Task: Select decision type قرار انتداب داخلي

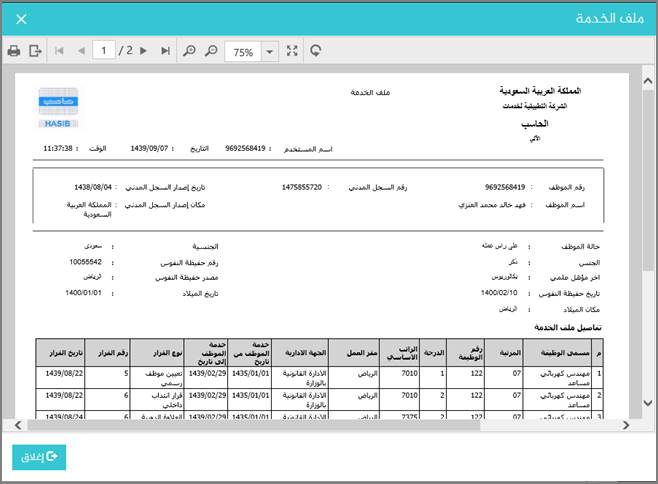Action: 167,400
